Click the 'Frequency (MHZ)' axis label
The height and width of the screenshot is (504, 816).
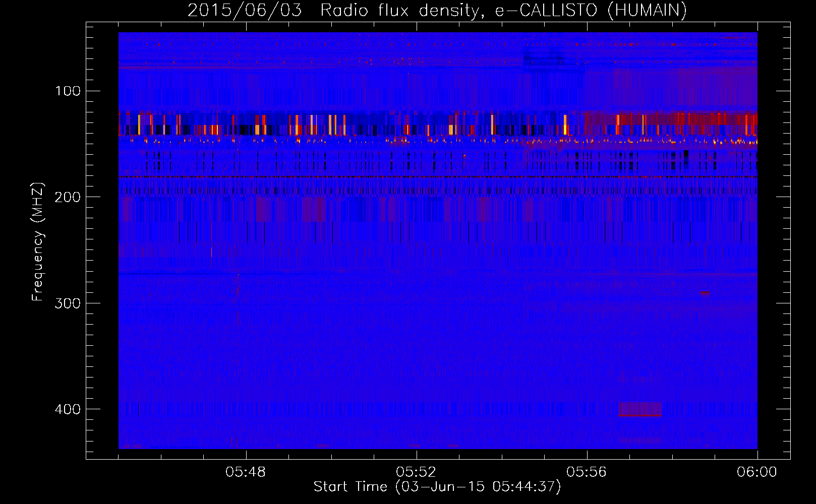(x=38, y=241)
